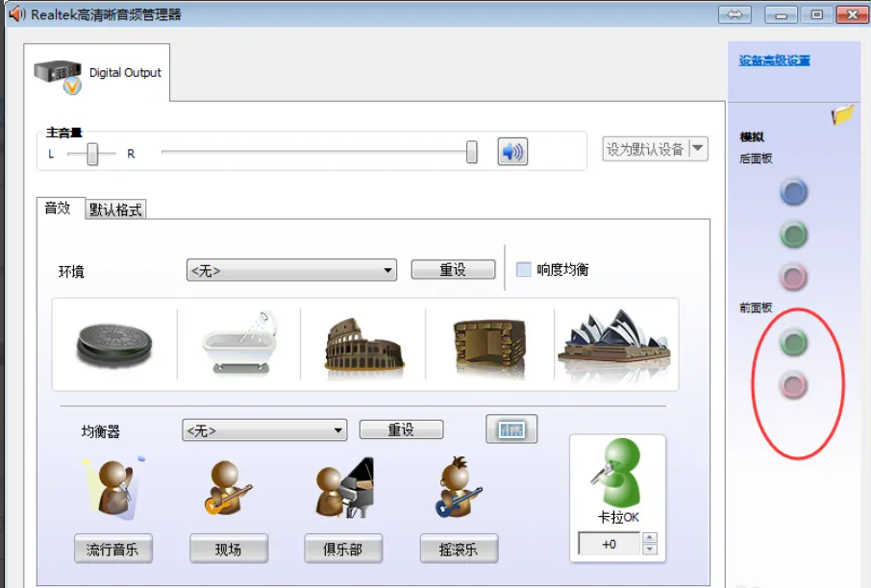Switch to the 音效 tab
This screenshot has width=871, height=588.
[58, 208]
